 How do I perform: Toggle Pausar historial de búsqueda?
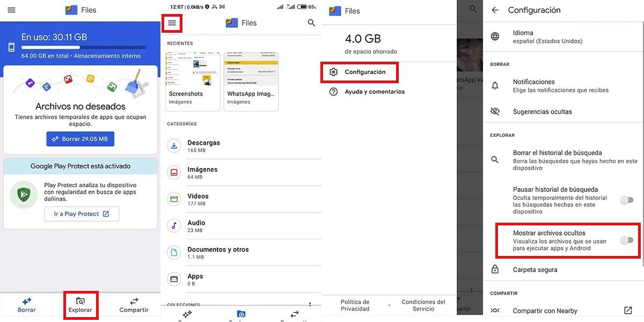point(627,200)
